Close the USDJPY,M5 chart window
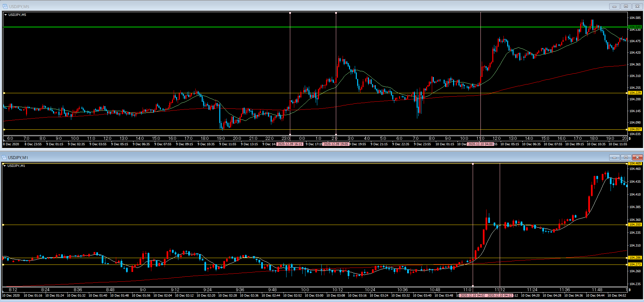The height and width of the screenshot is (302, 644). coord(637,6)
